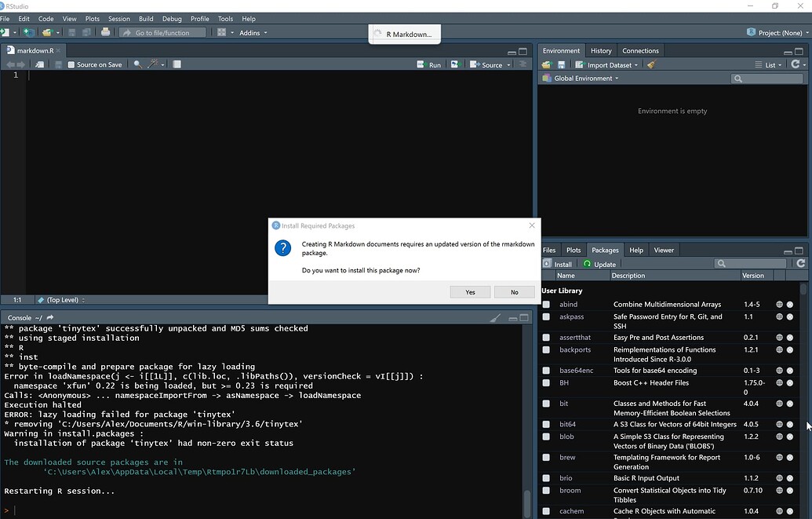Enable Source on Save checkbox
Screen dimensions: 812x519
(x=71, y=65)
